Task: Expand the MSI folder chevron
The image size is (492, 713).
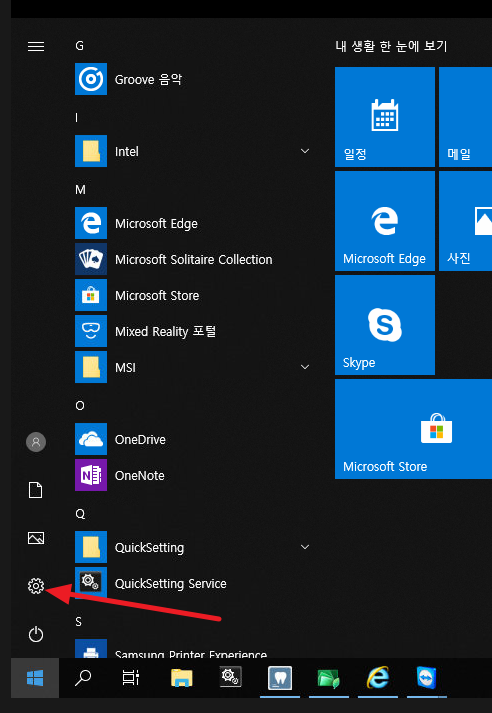Action: tap(305, 367)
